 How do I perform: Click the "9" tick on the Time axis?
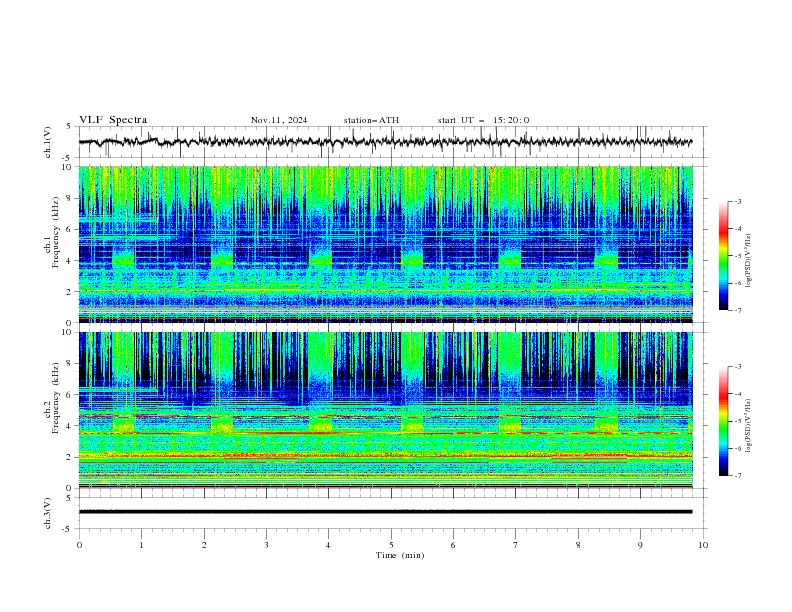point(640,545)
